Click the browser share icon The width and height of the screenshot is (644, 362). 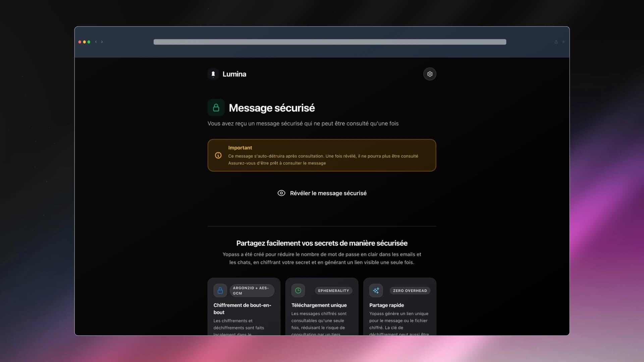point(556,42)
